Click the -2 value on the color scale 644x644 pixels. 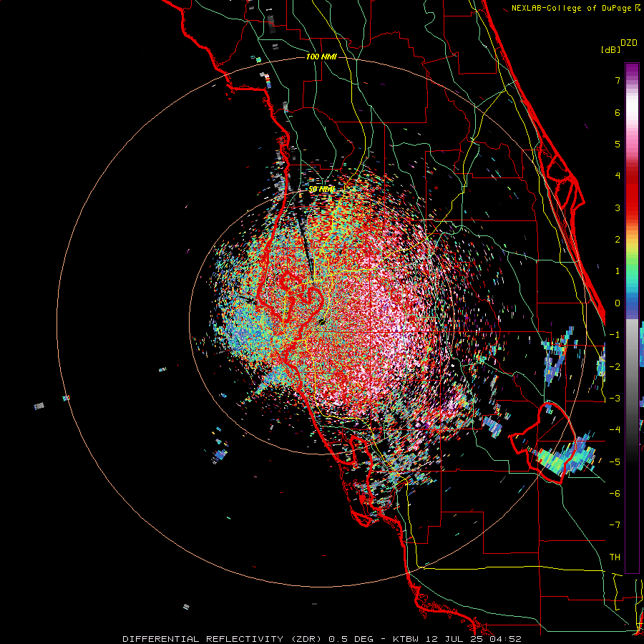[615, 367]
